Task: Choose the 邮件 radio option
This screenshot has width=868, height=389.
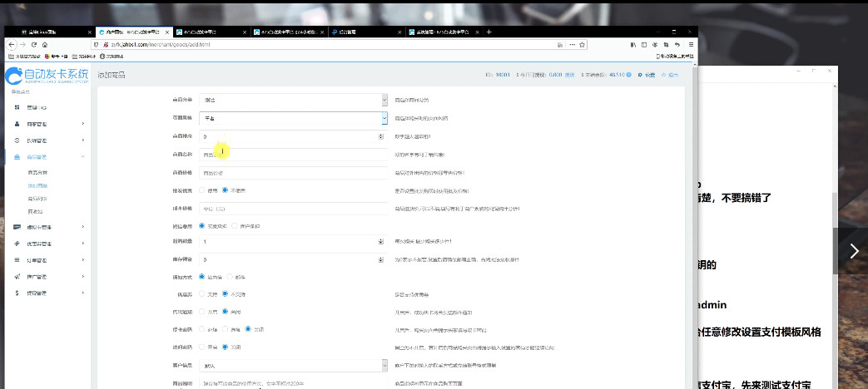Action: (x=230, y=276)
